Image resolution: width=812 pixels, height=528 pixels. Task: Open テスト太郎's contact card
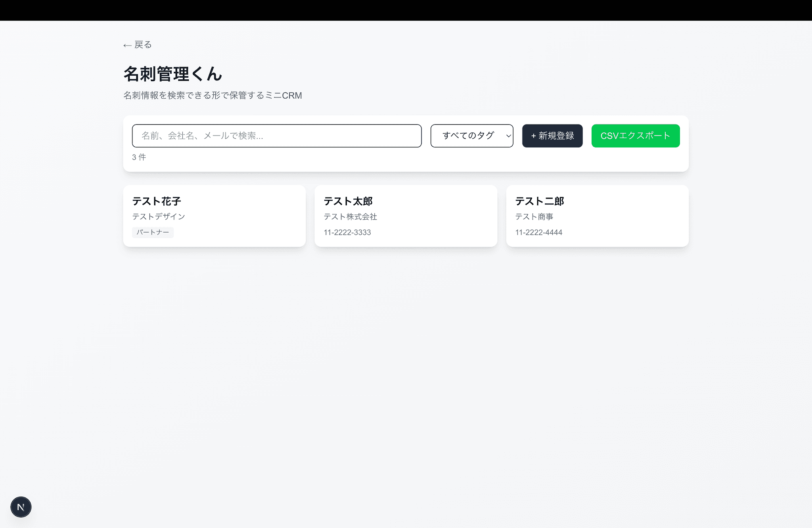point(406,216)
